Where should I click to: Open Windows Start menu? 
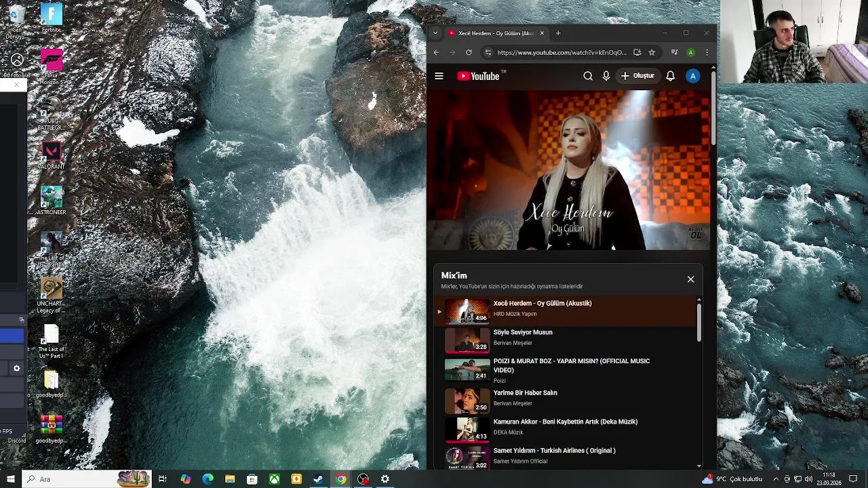(10, 479)
